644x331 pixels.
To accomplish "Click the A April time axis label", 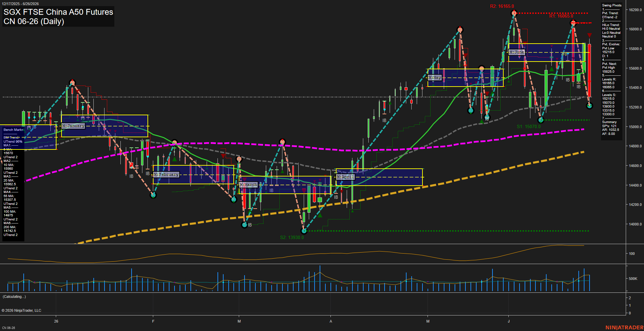I will 331,321.
